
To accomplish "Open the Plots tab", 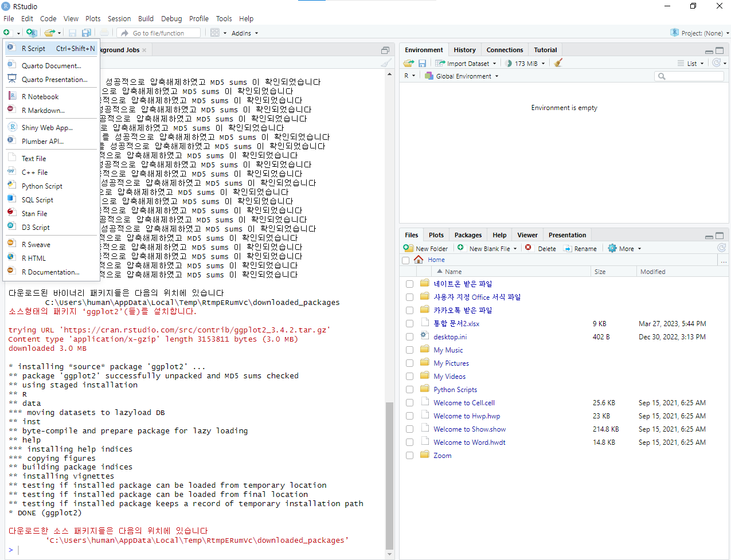I will click(x=436, y=235).
